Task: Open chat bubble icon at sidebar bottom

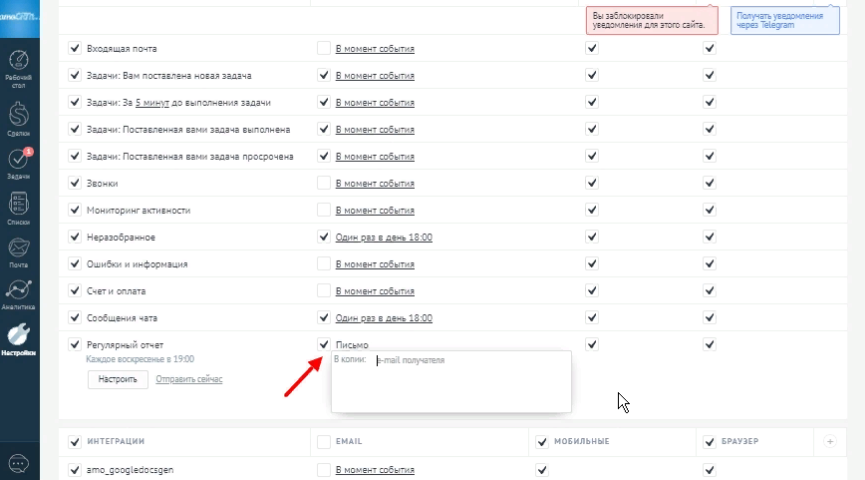Action: (18, 463)
